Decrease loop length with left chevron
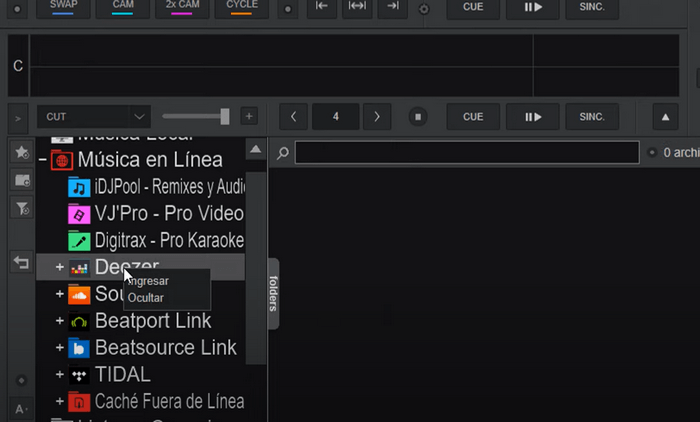Screen dimensions: 700x422 tap(293, 117)
